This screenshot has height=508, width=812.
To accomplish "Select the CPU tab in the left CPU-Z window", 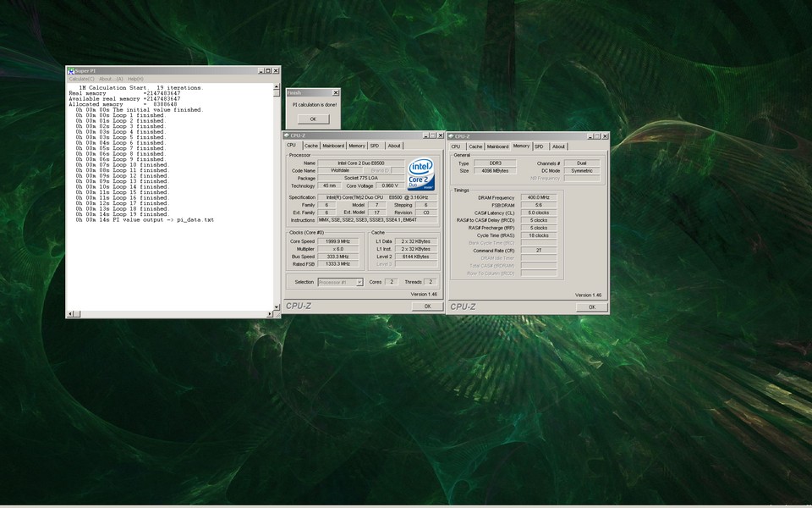I will pyautogui.click(x=292, y=145).
